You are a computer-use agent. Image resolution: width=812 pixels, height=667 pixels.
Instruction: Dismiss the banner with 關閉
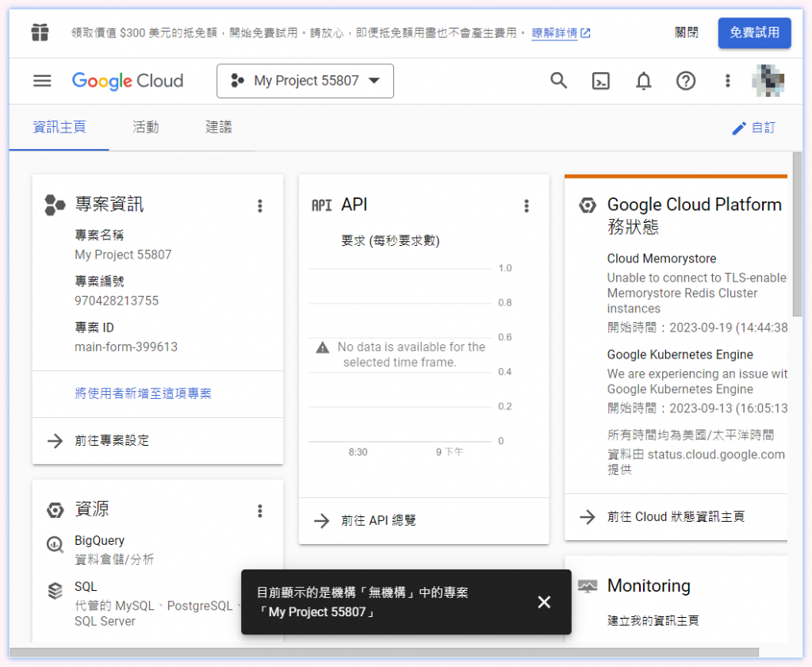(x=686, y=33)
